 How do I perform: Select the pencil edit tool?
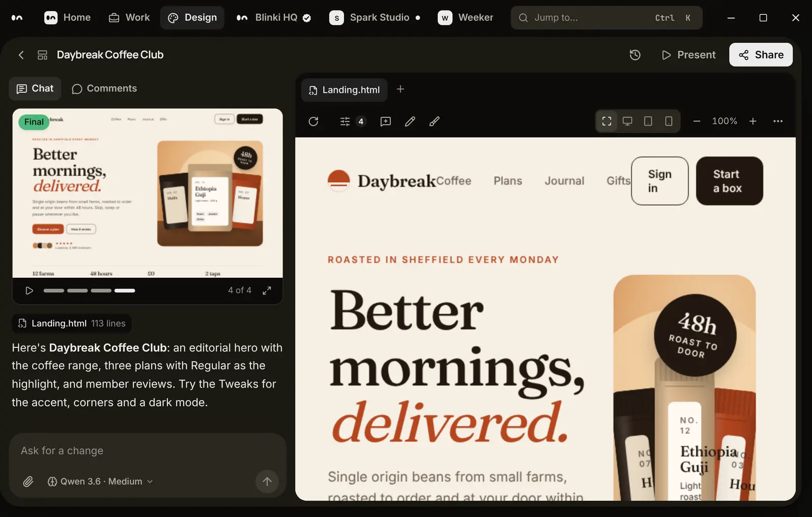point(410,121)
